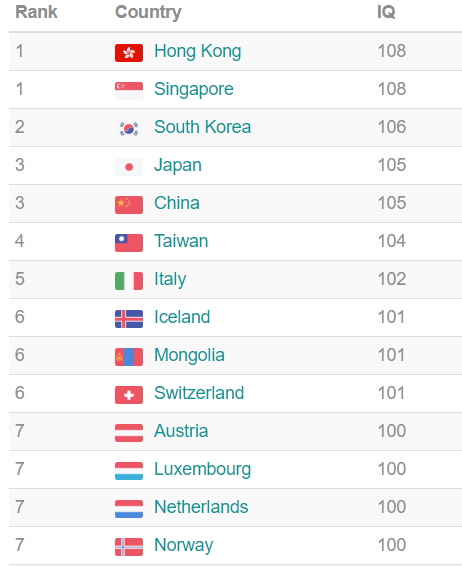The height and width of the screenshot is (567, 462).
Task: Sort by the Country column header
Action: tap(148, 12)
